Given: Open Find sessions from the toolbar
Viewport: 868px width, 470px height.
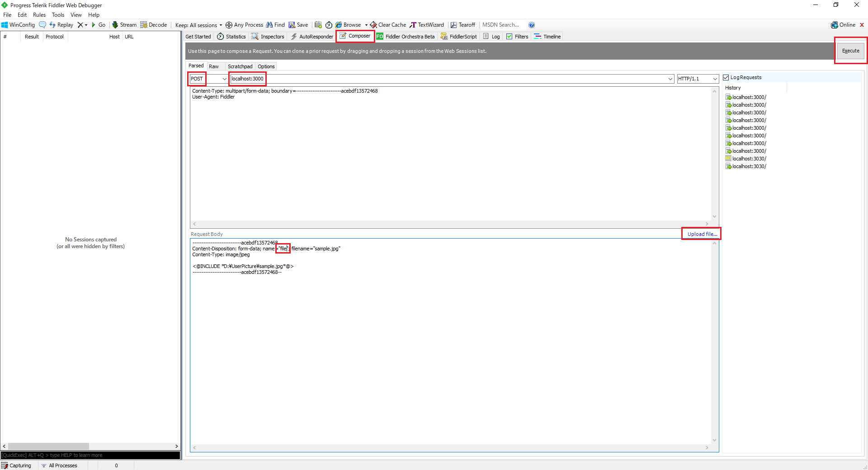Looking at the screenshot, I should coord(275,25).
